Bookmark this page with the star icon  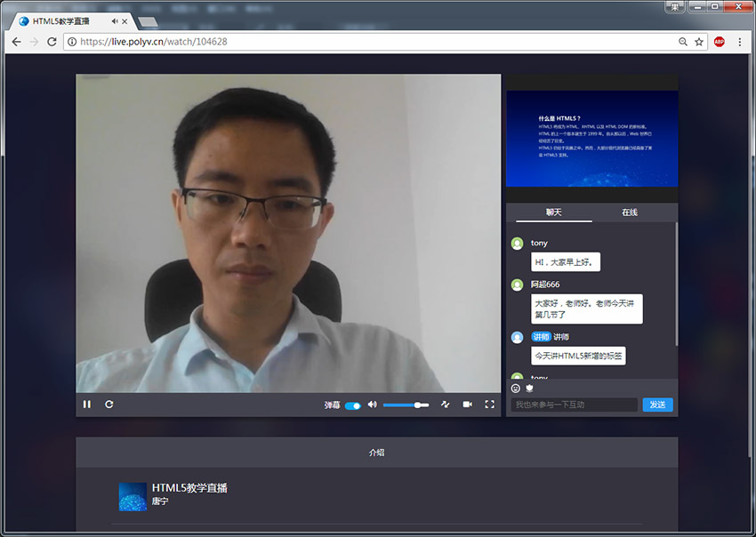(699, 42)
